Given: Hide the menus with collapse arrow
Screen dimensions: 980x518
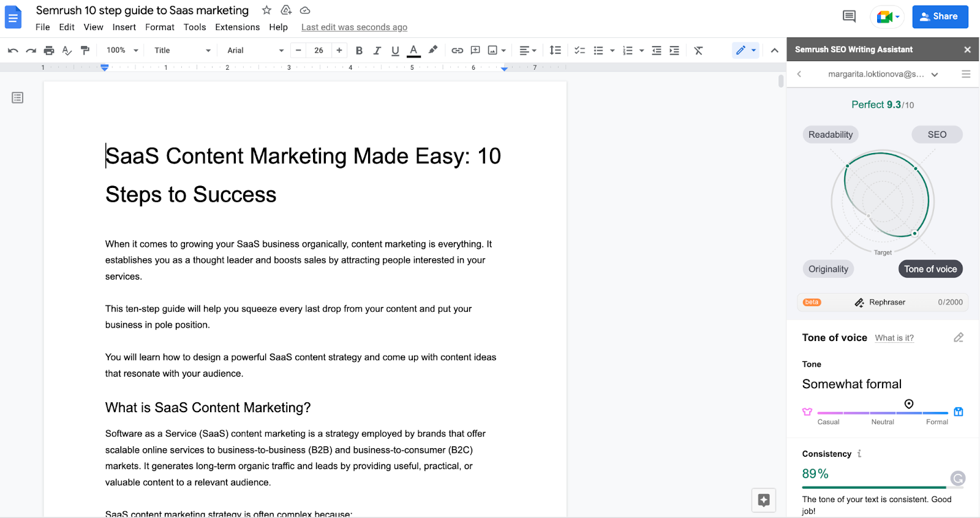Looking at the screenshot, I should 774,50.
